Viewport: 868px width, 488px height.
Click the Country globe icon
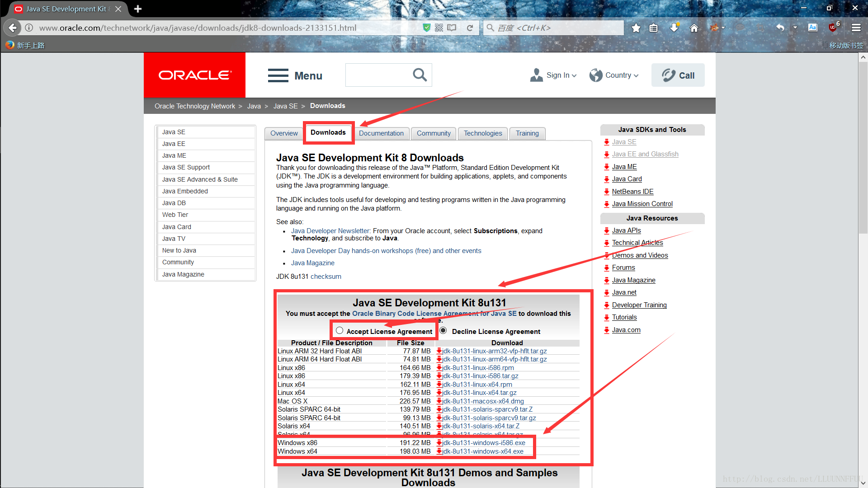click(595, 75)
